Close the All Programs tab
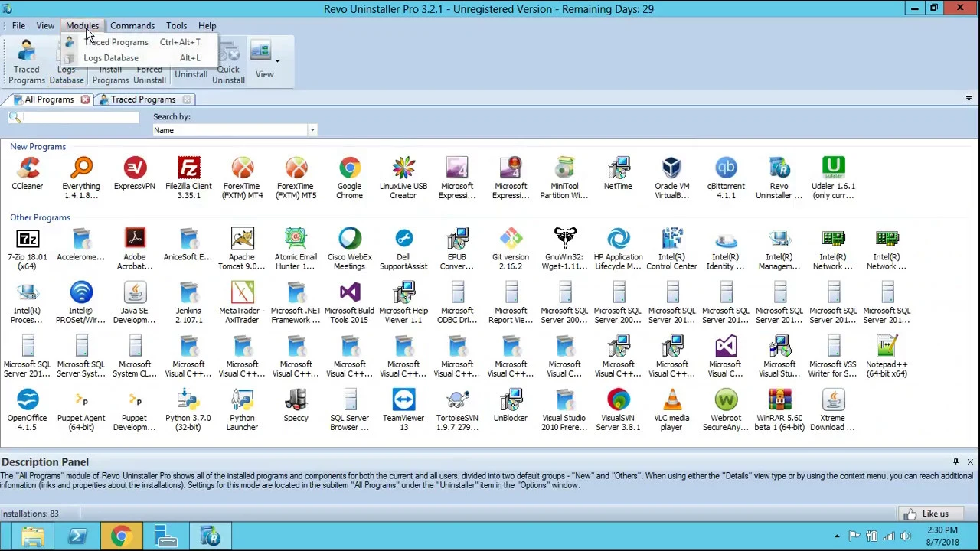Viewport: 980px width, 551px height. point(85,99)
